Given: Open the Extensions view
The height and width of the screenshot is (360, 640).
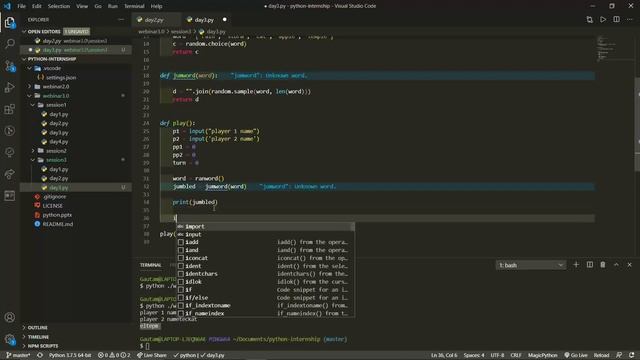Looking at the screenshot, I should point(10,109).
